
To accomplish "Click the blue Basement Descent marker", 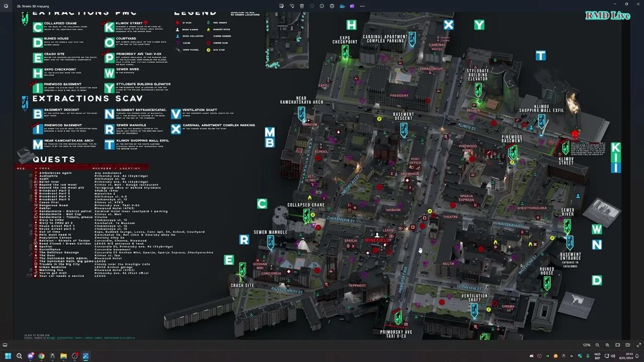I will coord(404,130).
